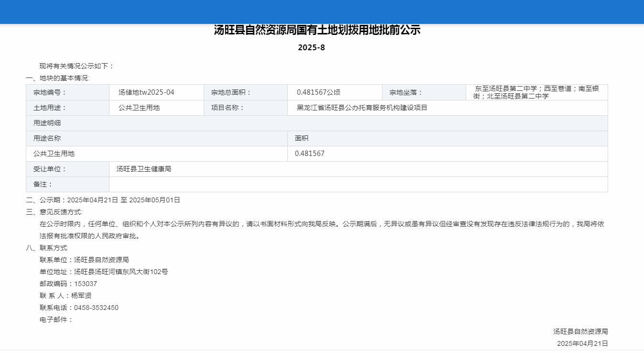Image resolution: width=644 pixels, height=353 pixels.
Task: Select 联系单位：汤旺县自然资源局 line
Action: coord(84,260)
